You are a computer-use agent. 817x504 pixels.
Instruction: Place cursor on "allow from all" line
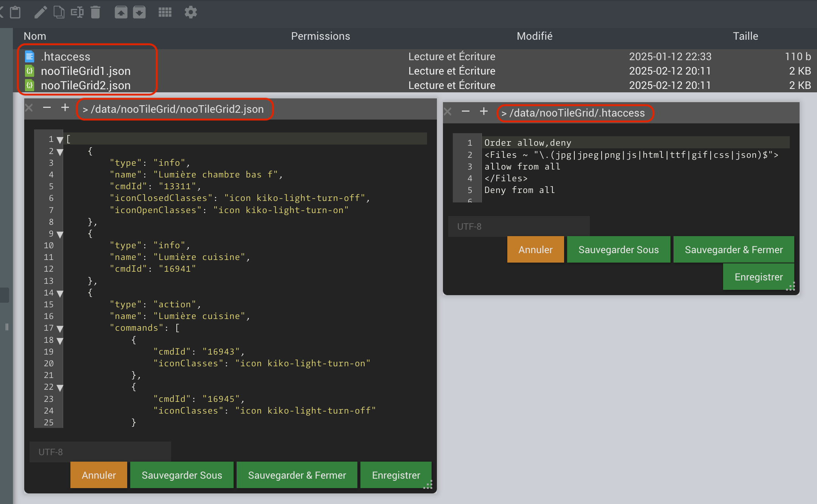[522, 166]
